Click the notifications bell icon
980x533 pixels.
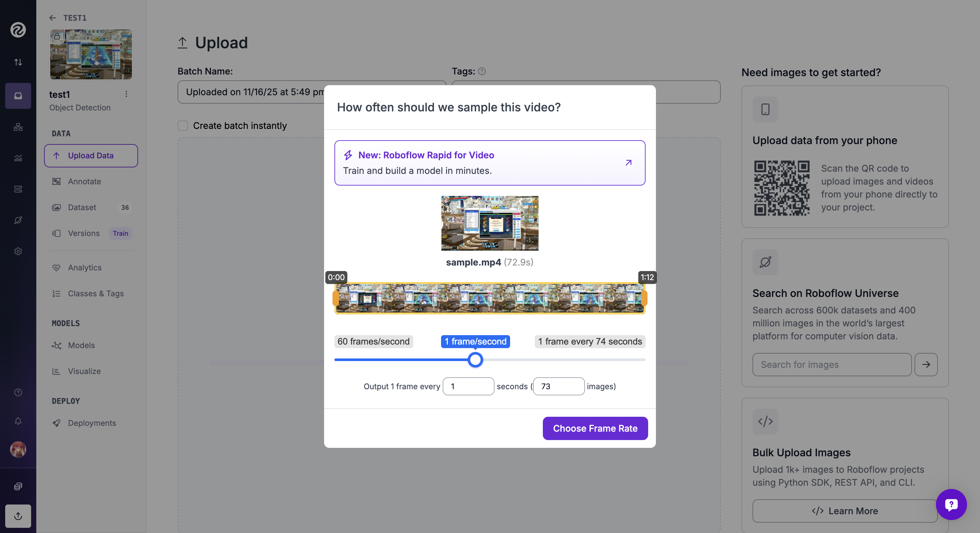coord(18,421)
